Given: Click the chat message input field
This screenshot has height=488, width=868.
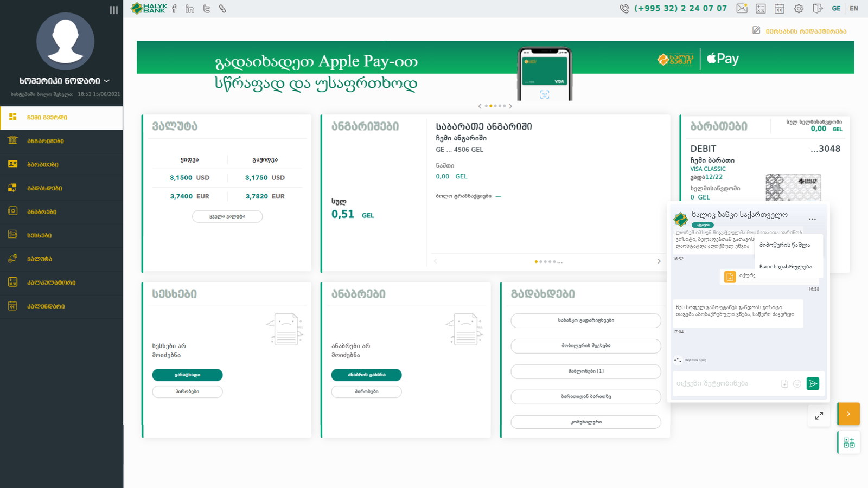Looking at the screenshot, I should pos(726,384).
